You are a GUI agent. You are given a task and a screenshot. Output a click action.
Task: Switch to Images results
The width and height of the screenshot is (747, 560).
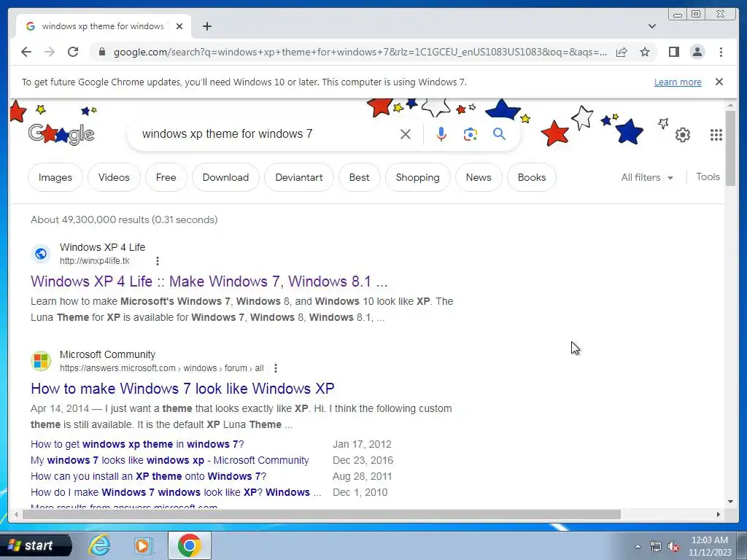click(x=55, y=177)
